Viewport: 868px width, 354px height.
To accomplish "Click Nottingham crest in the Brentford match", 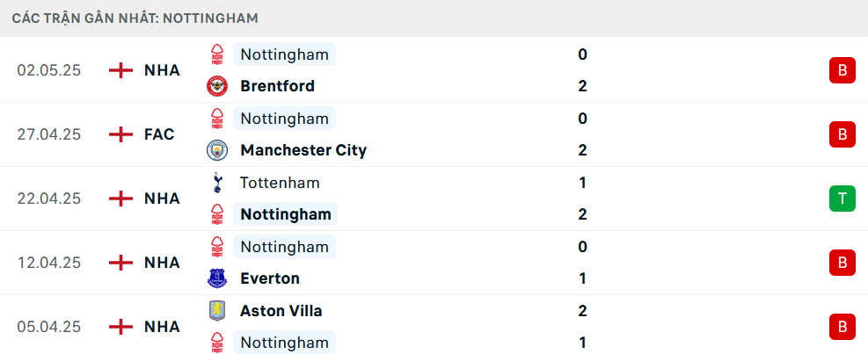I will [217, 54].
